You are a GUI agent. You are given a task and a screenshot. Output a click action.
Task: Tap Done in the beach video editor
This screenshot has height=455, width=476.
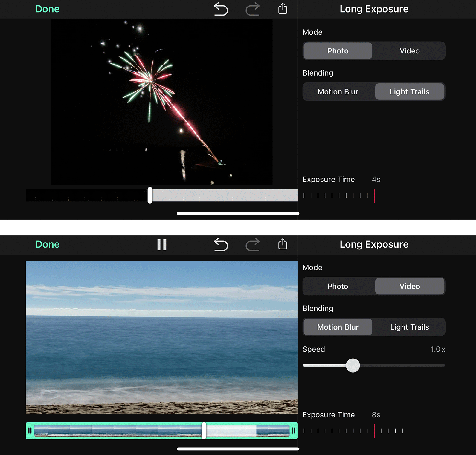48,244
